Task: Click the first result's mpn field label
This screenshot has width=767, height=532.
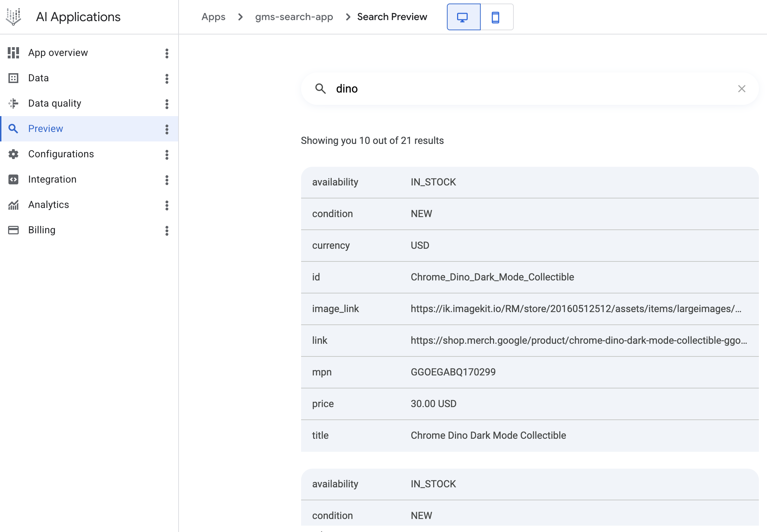Action: (322, 372)
